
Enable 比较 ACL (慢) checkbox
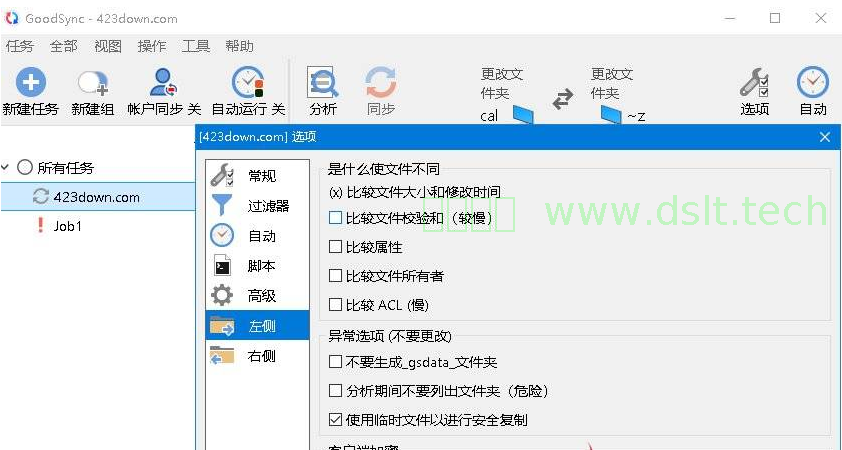[336, 304]
